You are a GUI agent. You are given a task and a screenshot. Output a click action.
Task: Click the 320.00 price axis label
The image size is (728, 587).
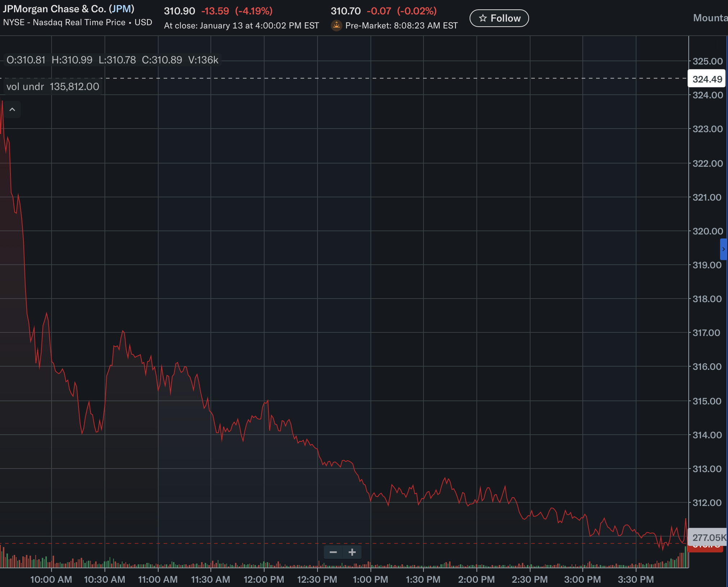(708, 231)
